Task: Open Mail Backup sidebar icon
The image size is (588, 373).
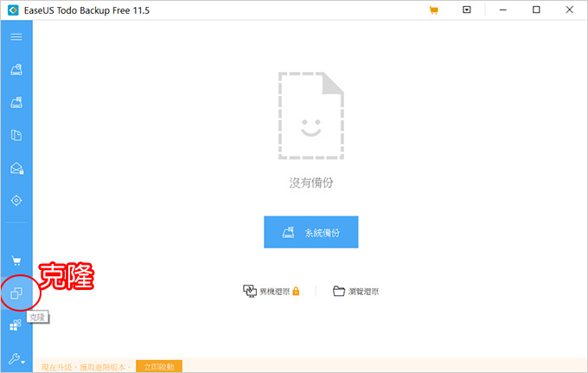Action: [17, 168]
